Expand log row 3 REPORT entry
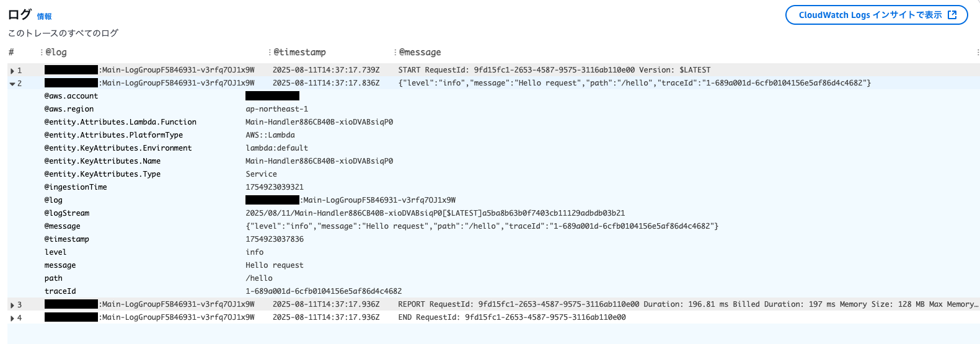The image size is (980, 344). [x=12, y=305]
